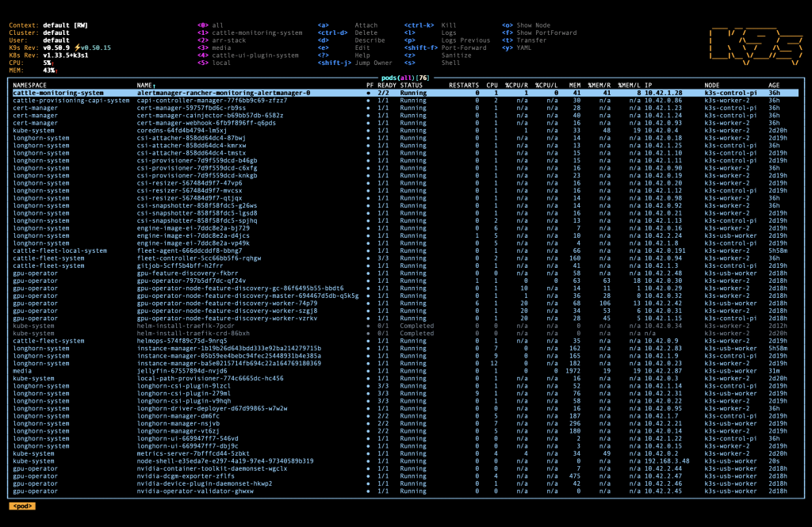Select the jellyfin-67557894d-nvjd6 pod row
The height and width of the screenshot is (527, 812).
(170, 371)
